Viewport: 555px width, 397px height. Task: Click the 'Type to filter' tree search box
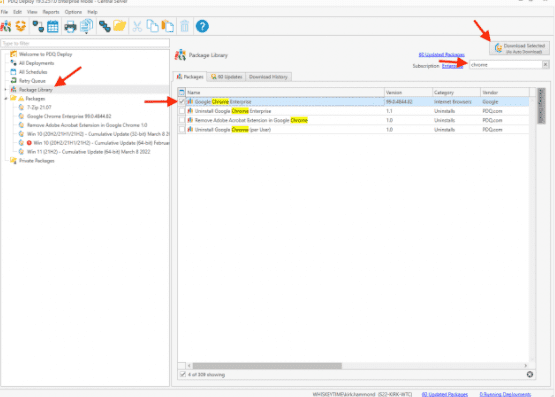[85, 43]
